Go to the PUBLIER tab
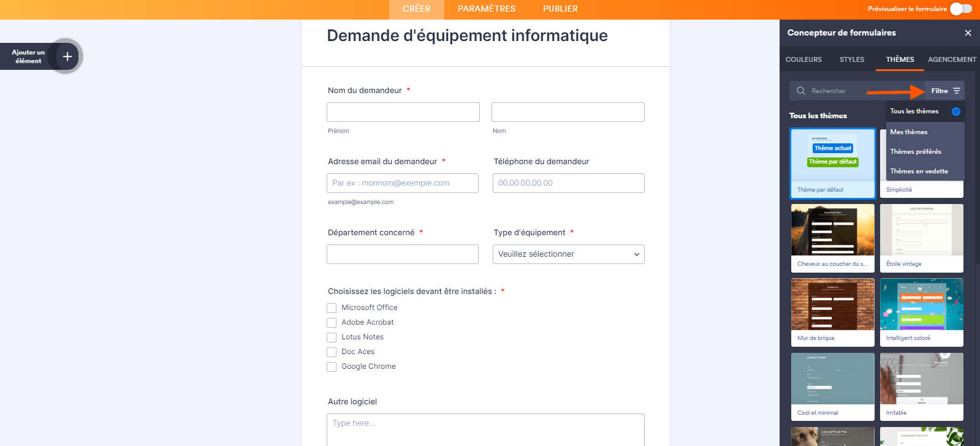Screen dimensions: 980x446 pyautogui.click(x=560, y=9)
